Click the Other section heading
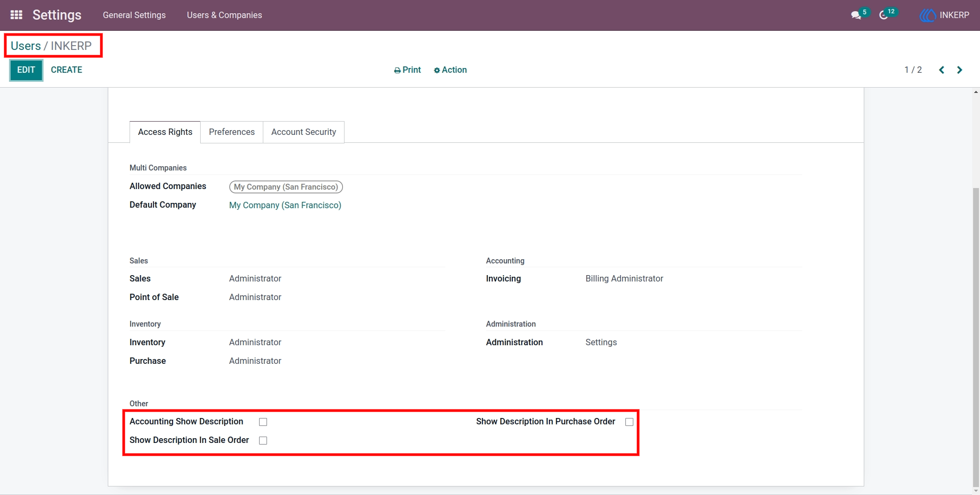Viewport: 980px width, 495px height. click(139, 404)
